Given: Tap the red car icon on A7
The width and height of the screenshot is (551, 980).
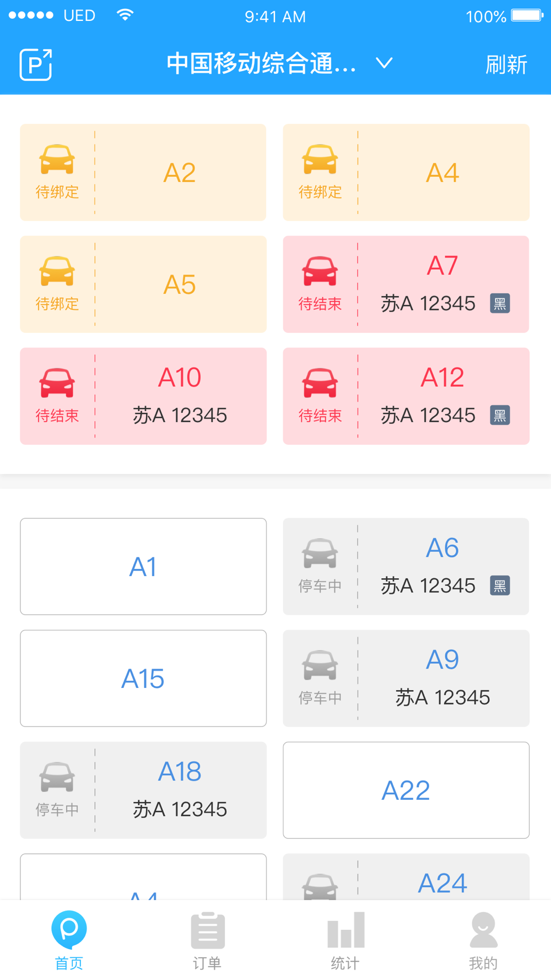Looking at the screenshot, I should [x=320, y=271].
